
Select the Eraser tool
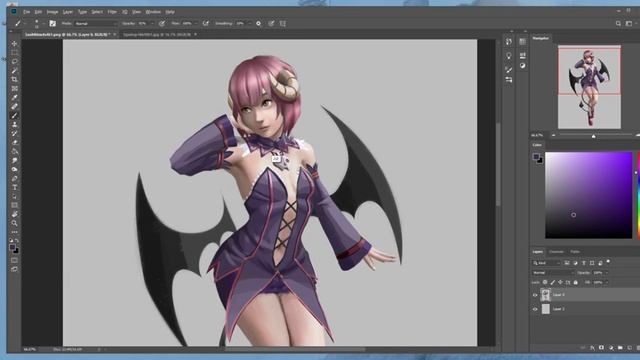pos(14,142)
